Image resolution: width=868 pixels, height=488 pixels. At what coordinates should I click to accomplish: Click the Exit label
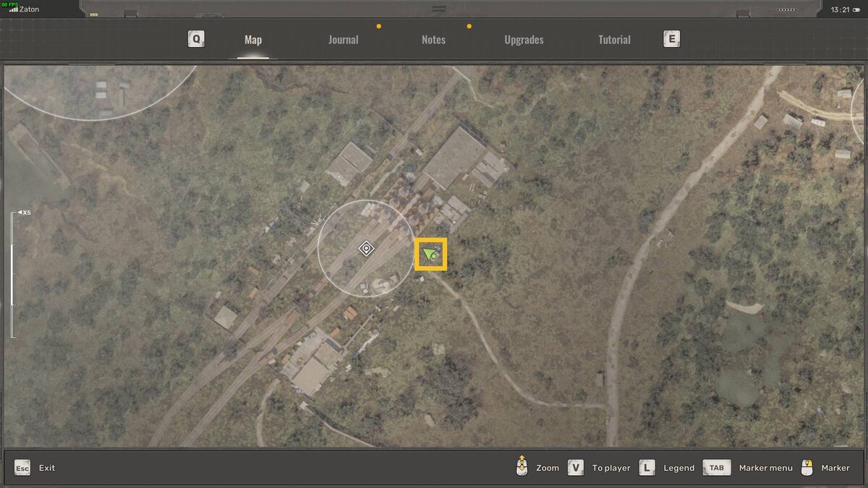pos(47,468)
